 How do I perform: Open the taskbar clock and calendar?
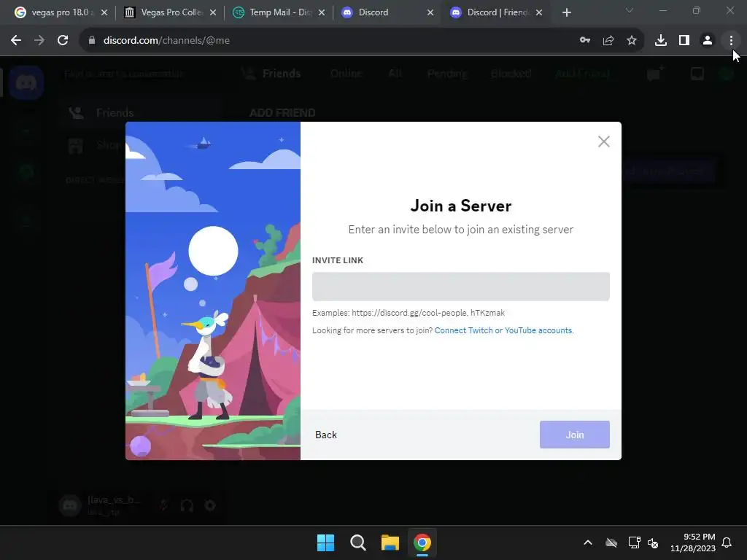693,542
